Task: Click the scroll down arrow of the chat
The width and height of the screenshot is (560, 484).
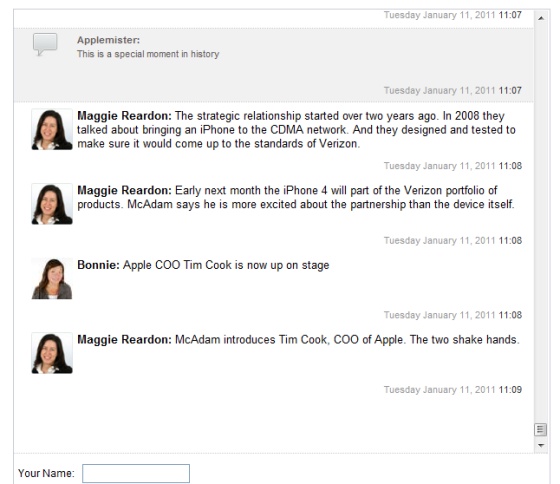Action: click(x=541, y=445)
